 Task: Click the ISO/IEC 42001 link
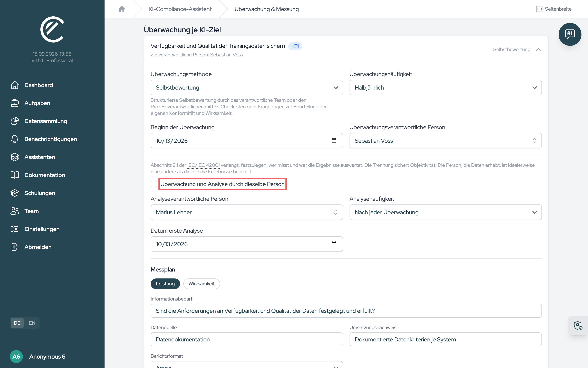pos(203,165)
